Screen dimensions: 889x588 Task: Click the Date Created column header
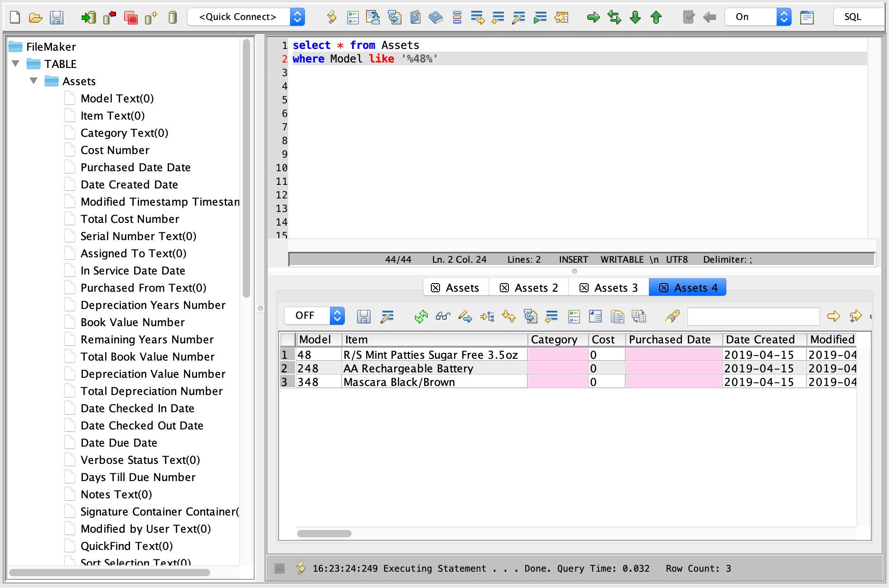pos(764,340)
